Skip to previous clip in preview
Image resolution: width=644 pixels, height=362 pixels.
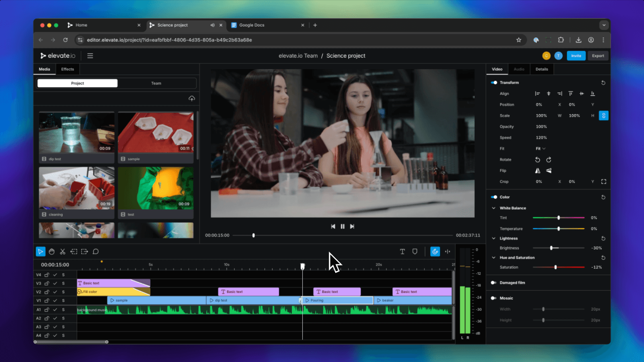pos(333,227)
